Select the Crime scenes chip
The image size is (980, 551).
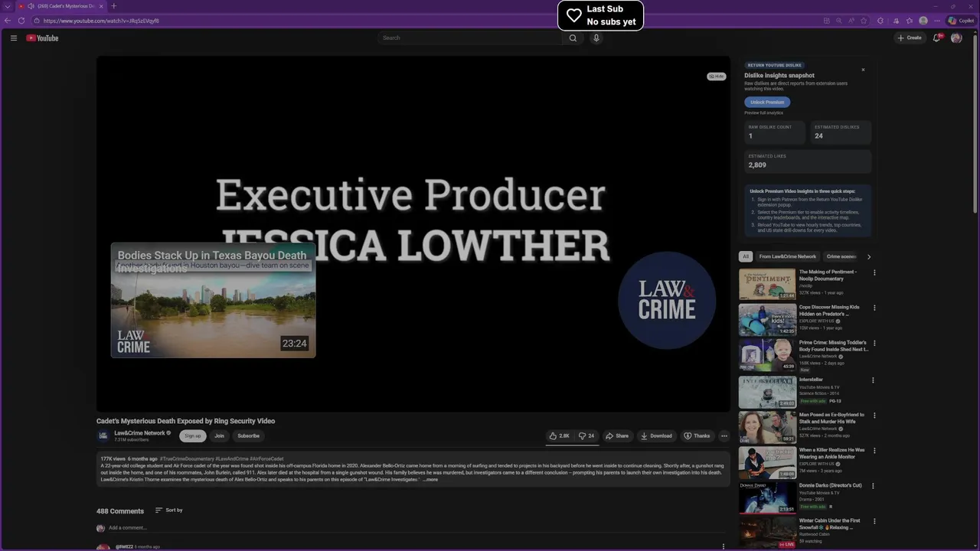click(841, 256)
